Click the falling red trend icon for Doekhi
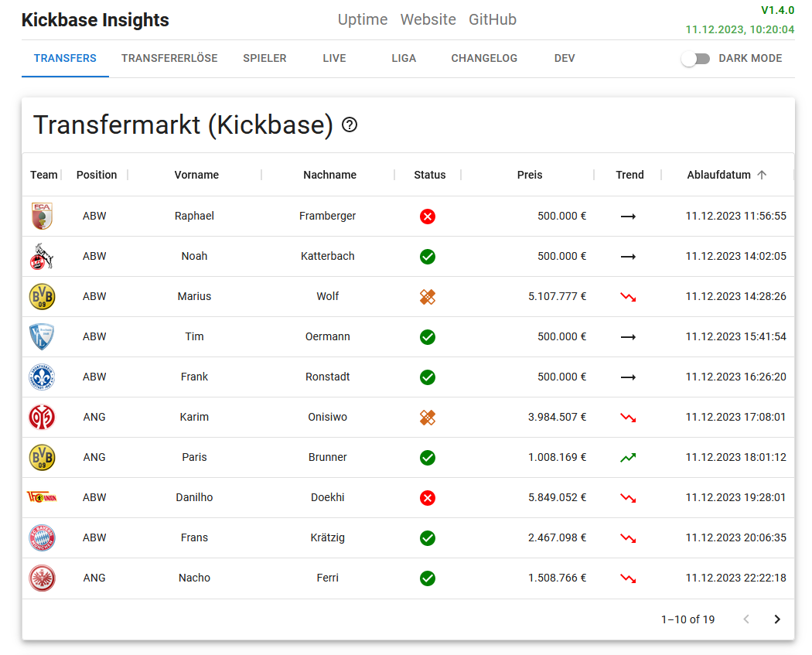 (628, 498)
